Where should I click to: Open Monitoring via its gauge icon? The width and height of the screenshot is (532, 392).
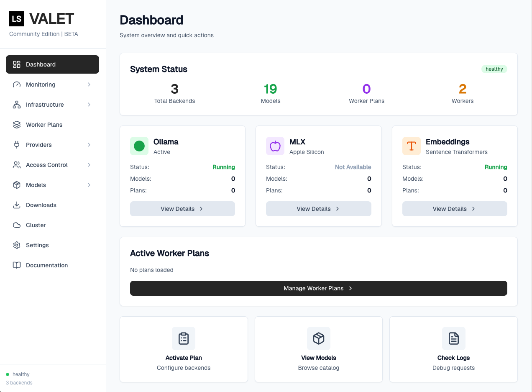[16, 85]
